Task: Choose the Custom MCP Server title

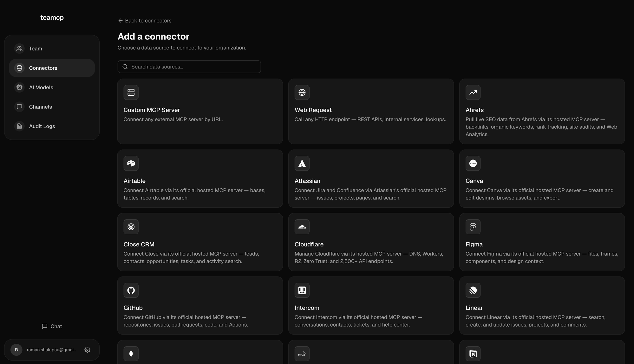Action: tap(152, 110)
